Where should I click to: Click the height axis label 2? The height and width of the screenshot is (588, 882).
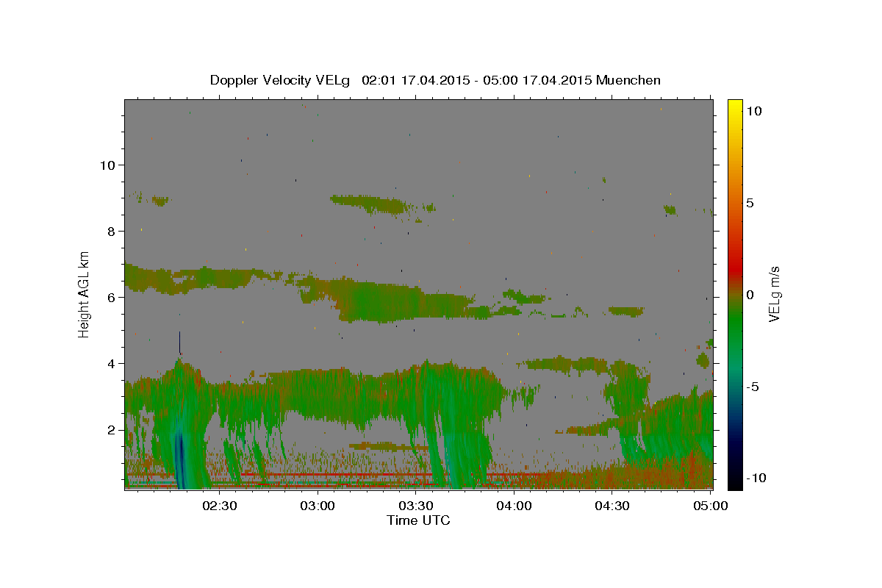[x=111, y=429]
